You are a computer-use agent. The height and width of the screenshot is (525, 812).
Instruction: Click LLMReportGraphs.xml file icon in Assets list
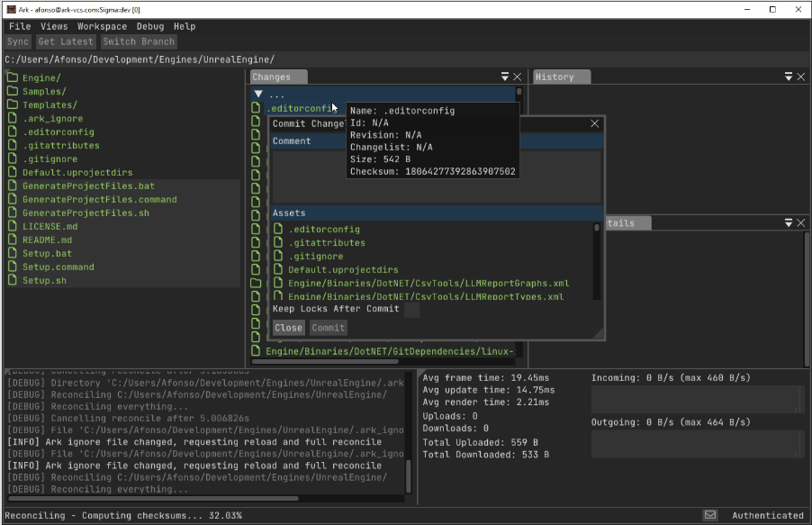(278, 283)
